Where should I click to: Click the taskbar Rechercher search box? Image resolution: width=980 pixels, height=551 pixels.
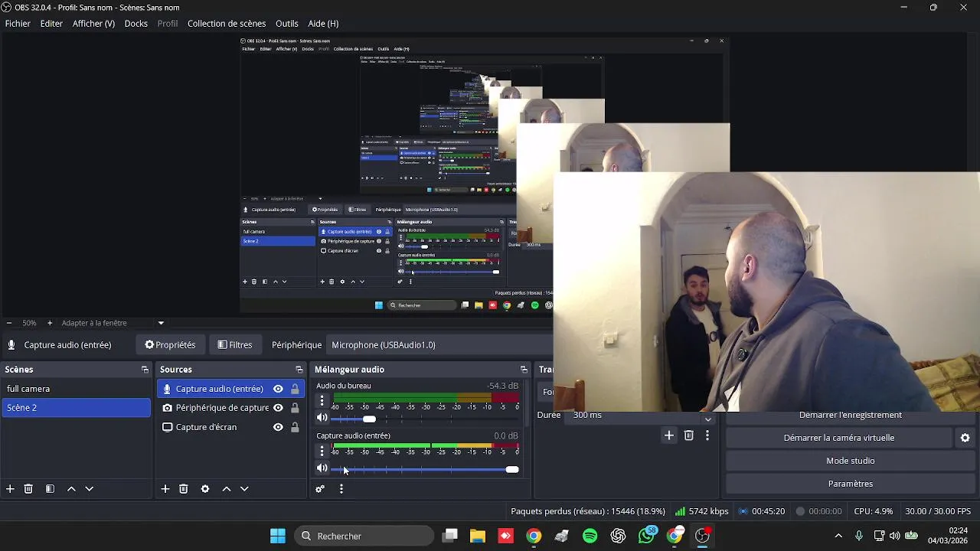pos(364,536)
